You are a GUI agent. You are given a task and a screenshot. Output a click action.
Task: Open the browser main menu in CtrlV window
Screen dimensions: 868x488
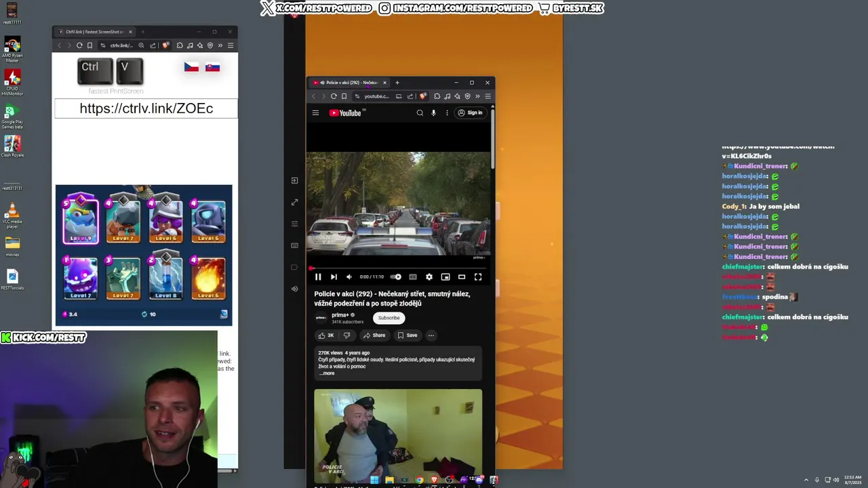(231, 45)
